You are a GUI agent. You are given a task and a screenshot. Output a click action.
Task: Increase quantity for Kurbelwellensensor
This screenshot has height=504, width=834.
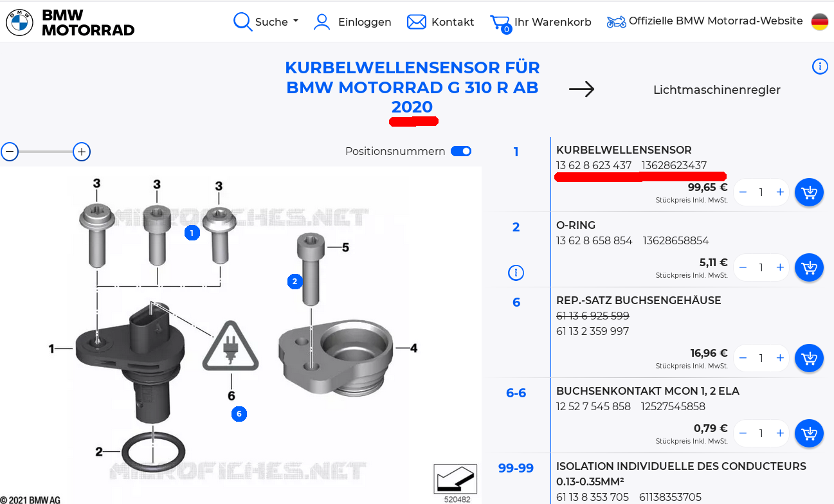click(x=780, y=192)
